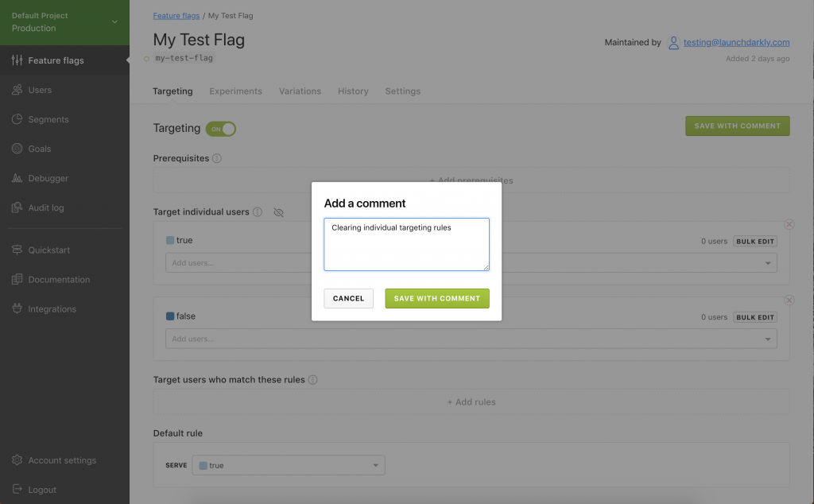
Task: Remove the true variation target with X
Action: click(789, 224)
